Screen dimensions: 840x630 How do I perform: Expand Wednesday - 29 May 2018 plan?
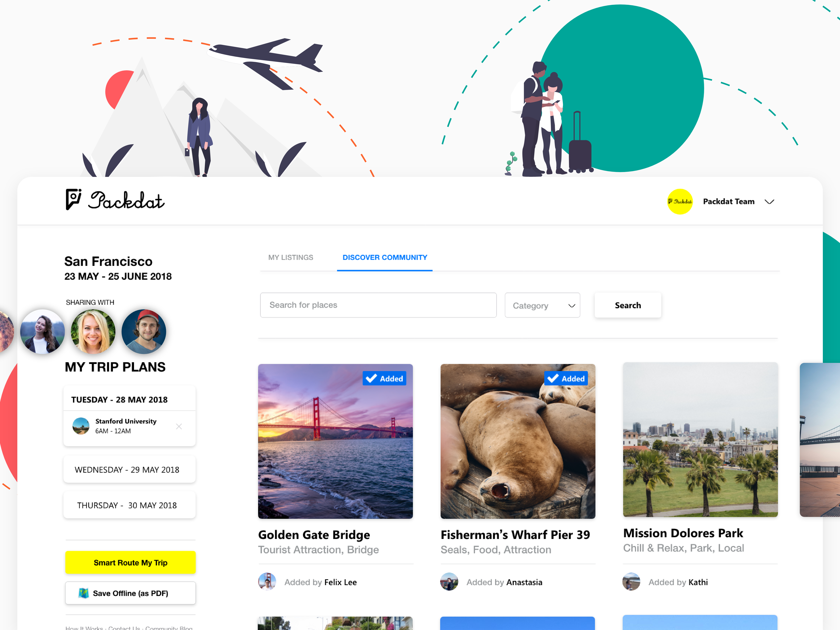[x=129, y=469]
